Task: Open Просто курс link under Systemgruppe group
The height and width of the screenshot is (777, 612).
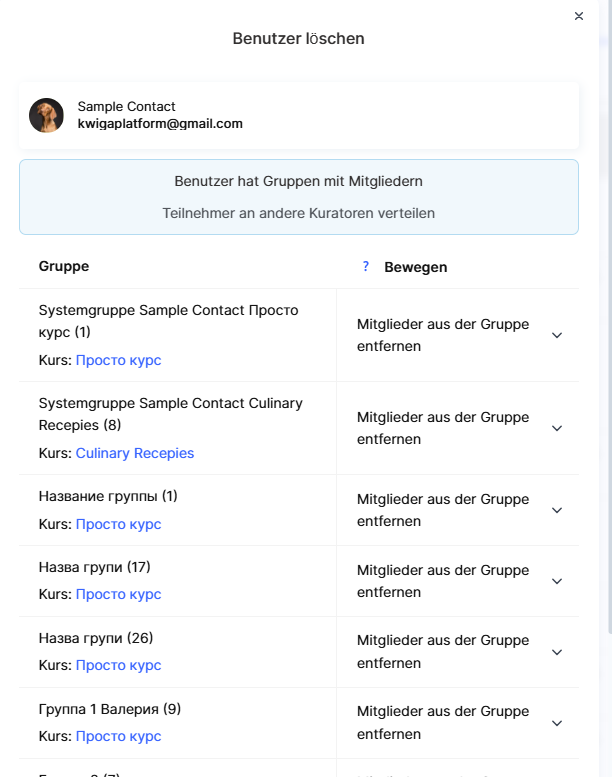Action: (118, 360)
